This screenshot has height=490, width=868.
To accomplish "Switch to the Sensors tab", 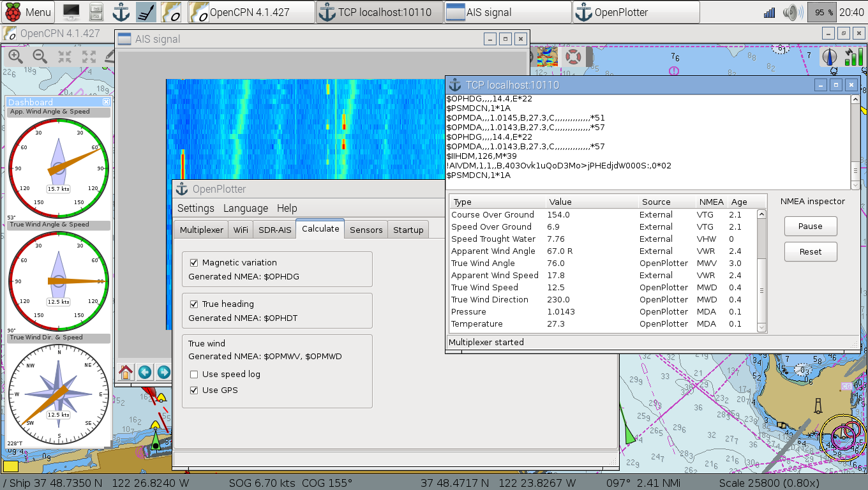I will click(366, 230).
